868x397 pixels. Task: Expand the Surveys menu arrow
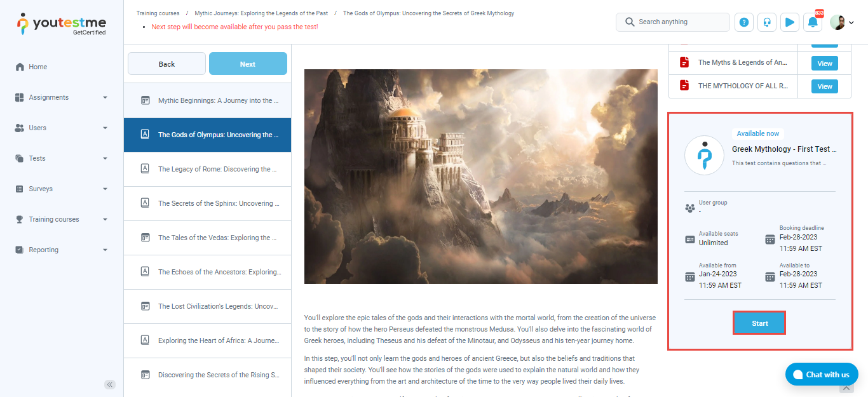(105, 189)
